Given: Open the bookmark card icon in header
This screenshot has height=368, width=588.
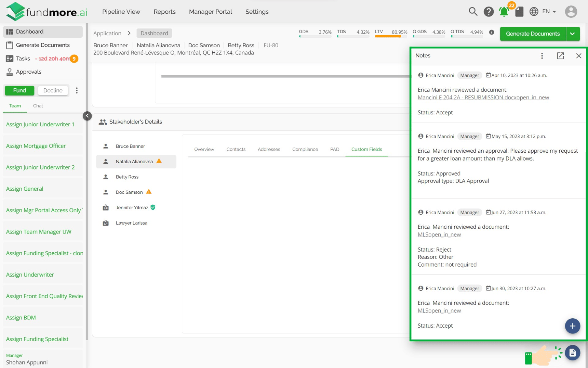Looking at the screenshot, I should click(519, 12).
